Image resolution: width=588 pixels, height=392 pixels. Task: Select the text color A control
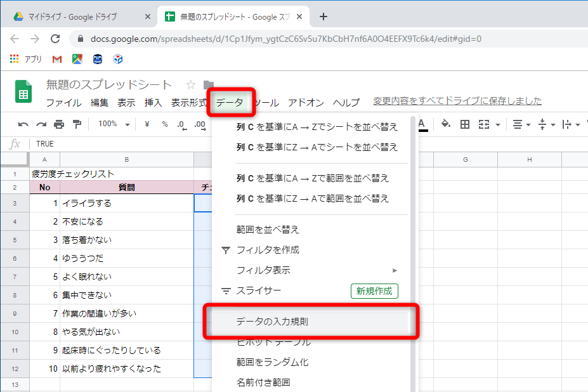[421, 124]
